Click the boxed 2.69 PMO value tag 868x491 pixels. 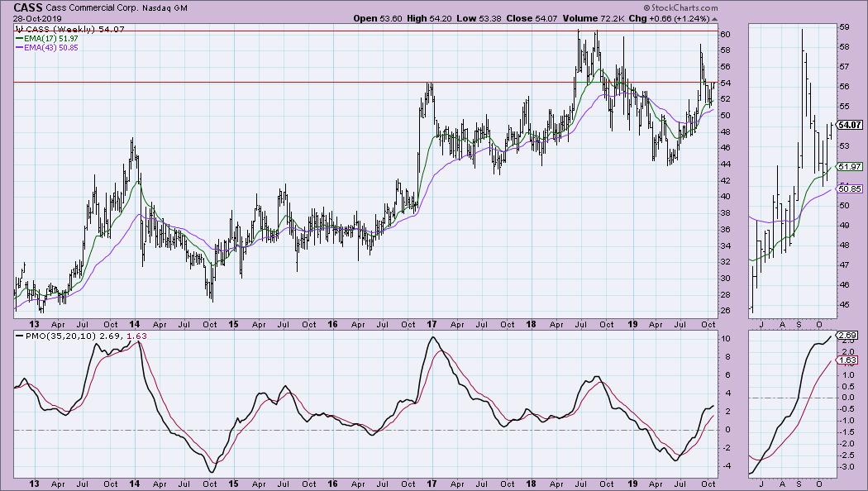point(848,337)
